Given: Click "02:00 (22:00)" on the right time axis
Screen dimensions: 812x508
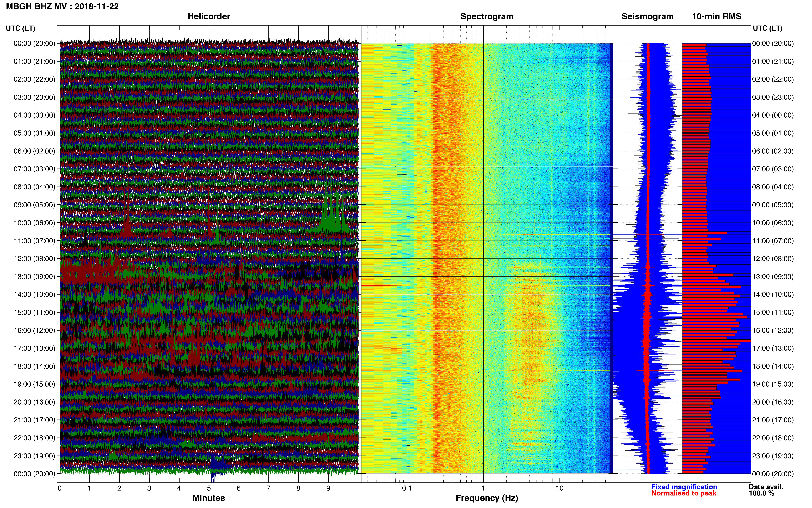Looking at the screenshot, I should pyautogui.click(x=773, y=79).
